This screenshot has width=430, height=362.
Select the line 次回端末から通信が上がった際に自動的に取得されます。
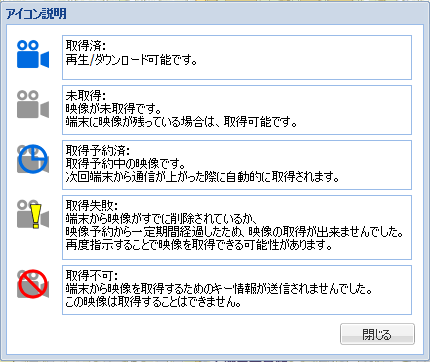[202, 177]
